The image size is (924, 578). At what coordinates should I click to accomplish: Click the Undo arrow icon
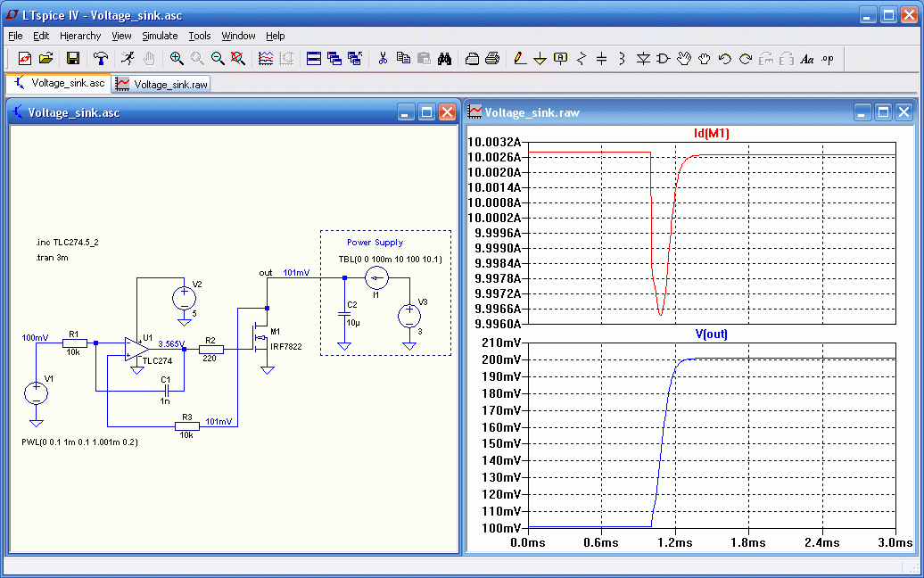[x=724, y=59]
